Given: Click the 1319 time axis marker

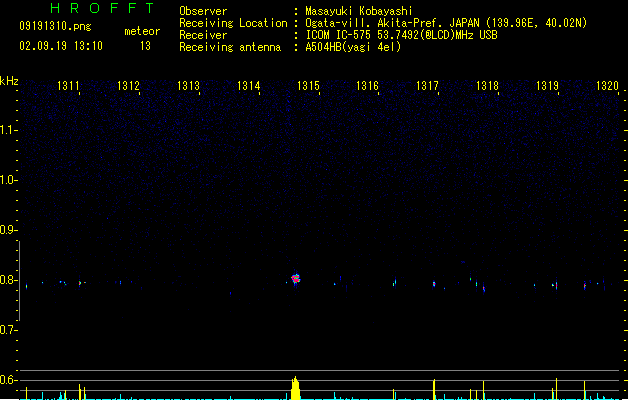Looking at the screenshot, I should click(x=548, y=86).
